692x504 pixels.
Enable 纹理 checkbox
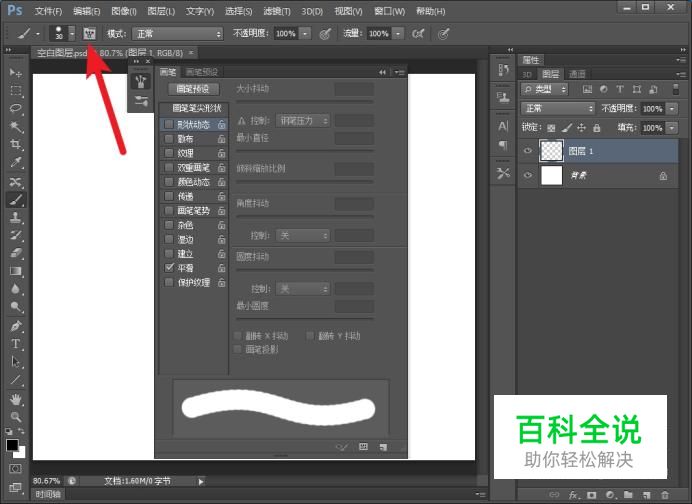click(x=169, y=153)
